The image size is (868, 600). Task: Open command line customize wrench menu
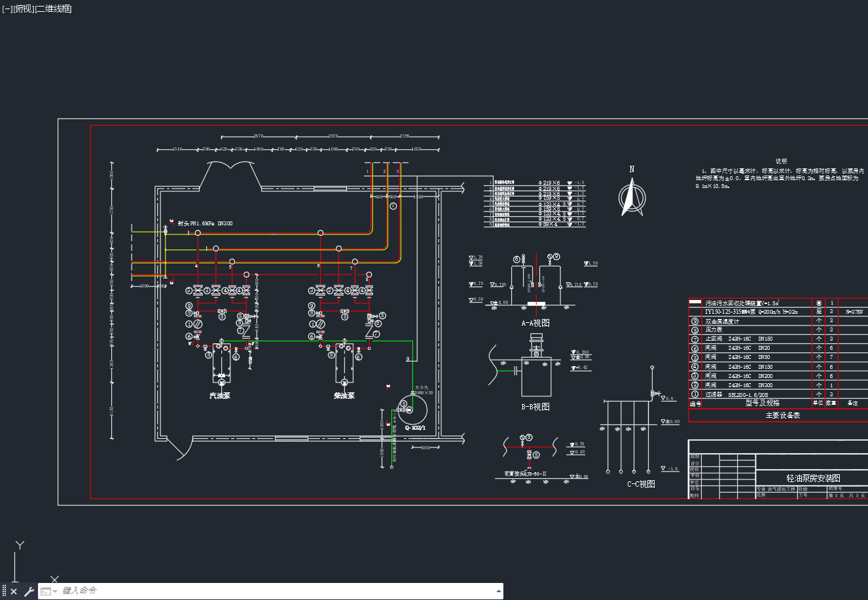click(29, 591)
